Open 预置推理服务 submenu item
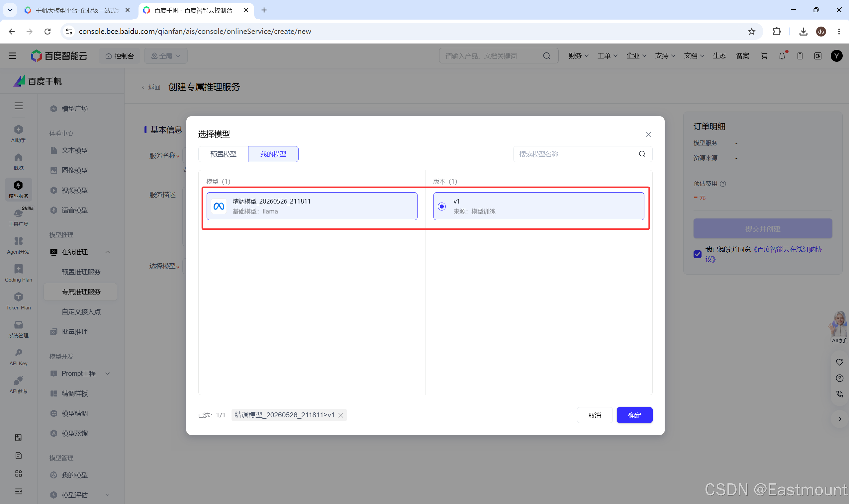This screenshot has width=849, height=504. pos(81,272)
